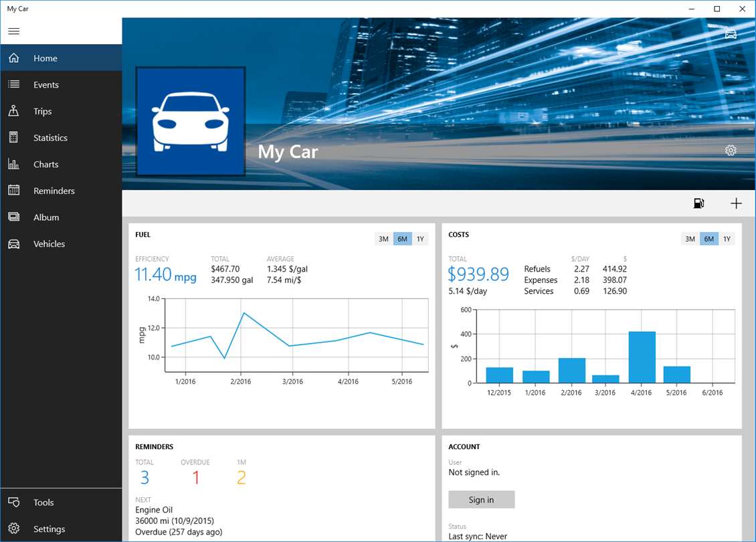The height and width of the screenshot is (542, 756).
Task: Open app Settings in sidebar
Action: (x=62, y=529)
